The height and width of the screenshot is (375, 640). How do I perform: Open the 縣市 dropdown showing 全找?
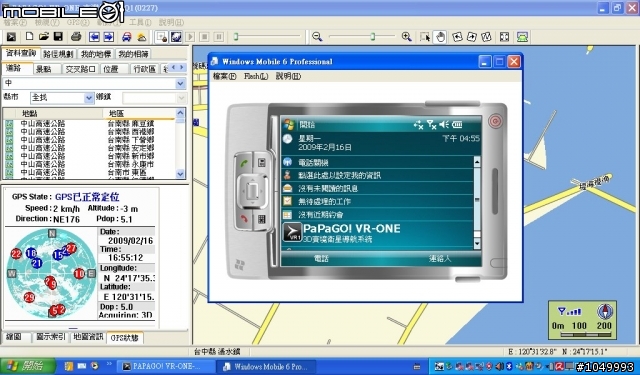[89, 98]
